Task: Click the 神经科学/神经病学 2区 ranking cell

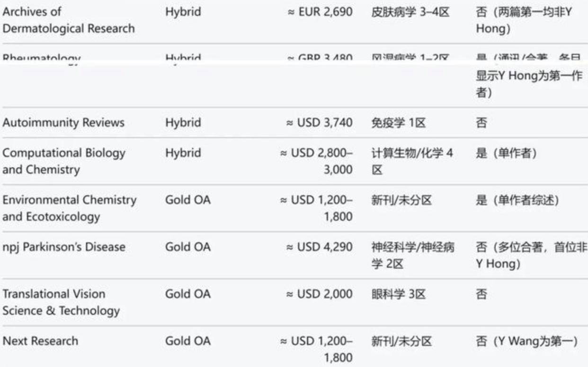Action: (413, 255)
